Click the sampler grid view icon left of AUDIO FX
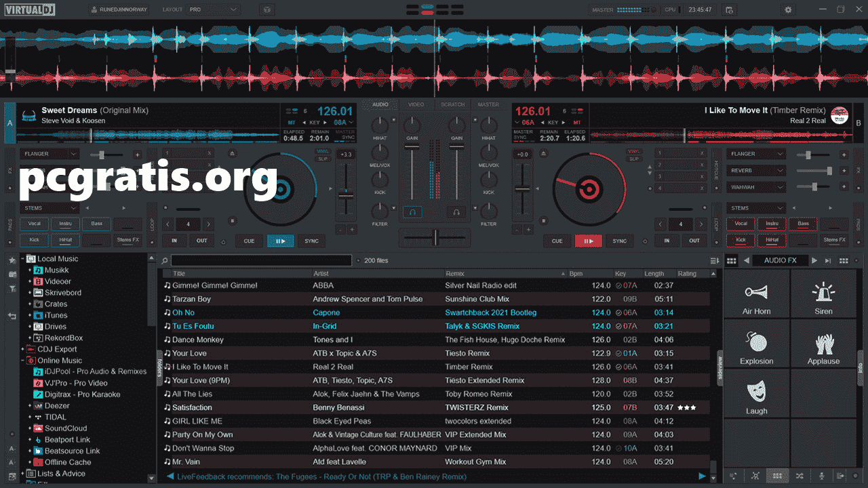 tap(731, 260)
